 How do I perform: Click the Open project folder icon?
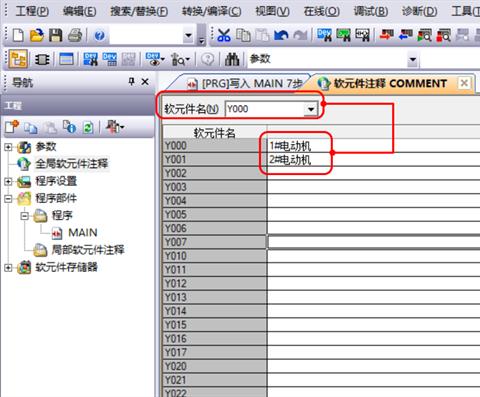coord(37,35)
